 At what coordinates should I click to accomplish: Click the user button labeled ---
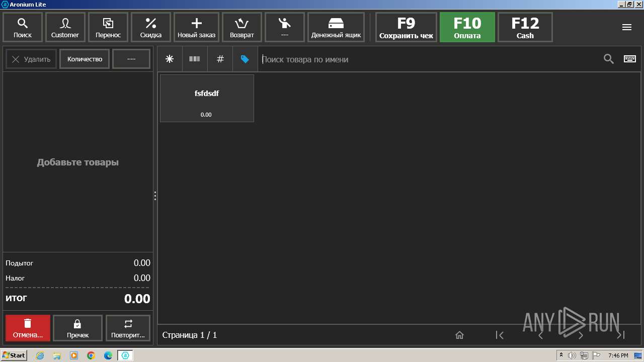coord(285,27)
